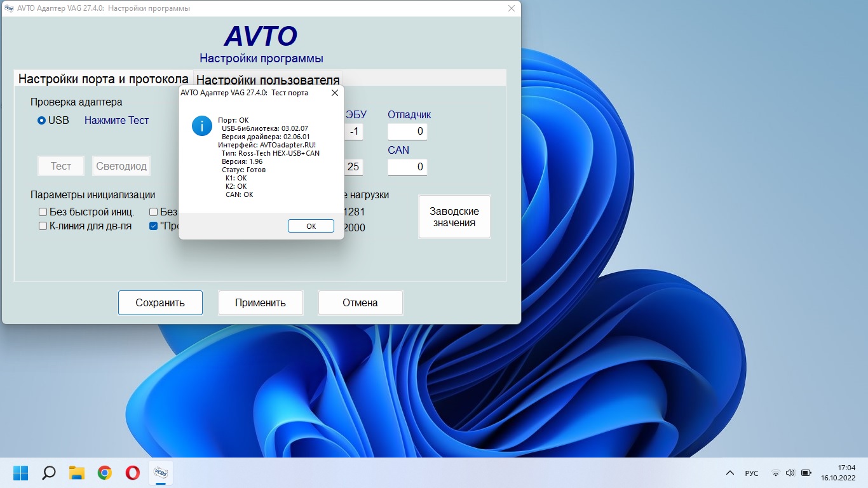
Task: Select the USB radio button
Action: 42,120
